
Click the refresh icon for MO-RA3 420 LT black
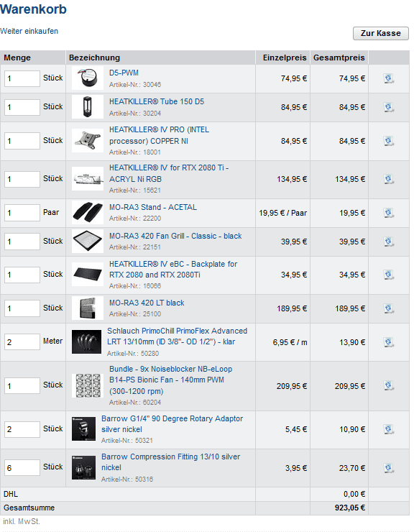point(389,308)
